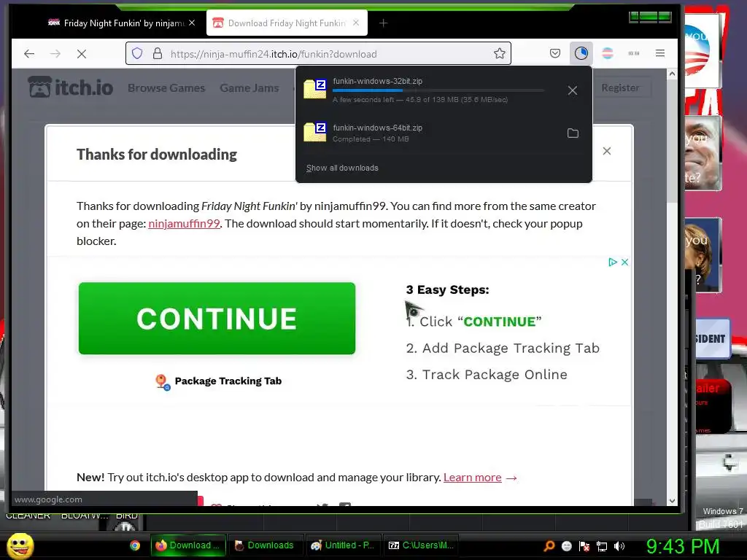Click the Register button
747x560 pixels.
(620, 87)
